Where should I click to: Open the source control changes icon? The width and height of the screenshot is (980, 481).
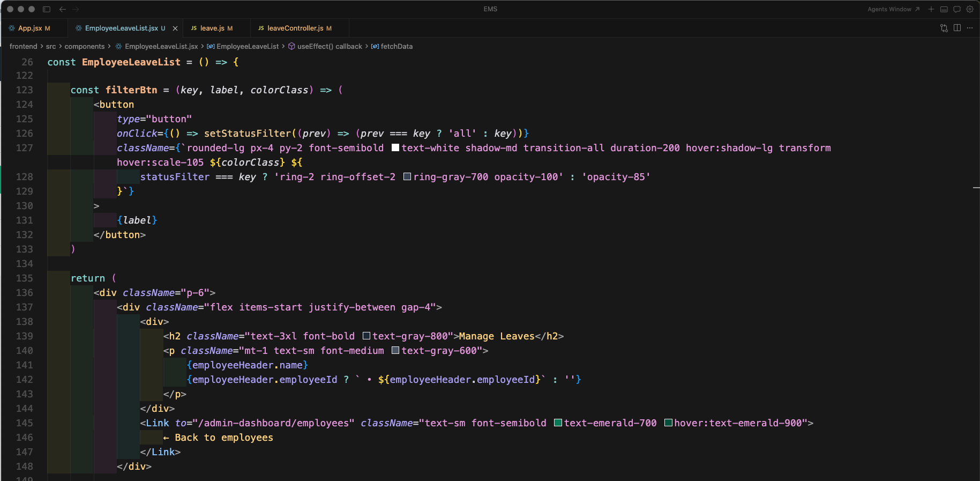coord(944,28)
